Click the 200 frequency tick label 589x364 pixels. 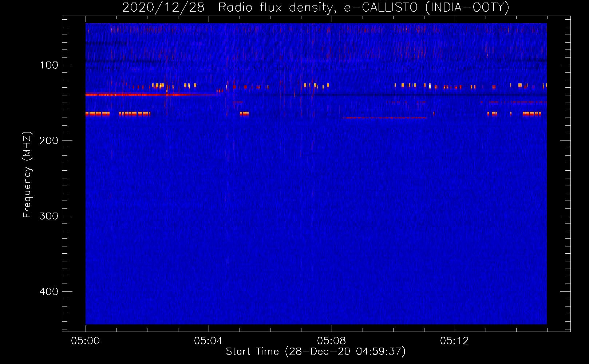tap(49, 141)
